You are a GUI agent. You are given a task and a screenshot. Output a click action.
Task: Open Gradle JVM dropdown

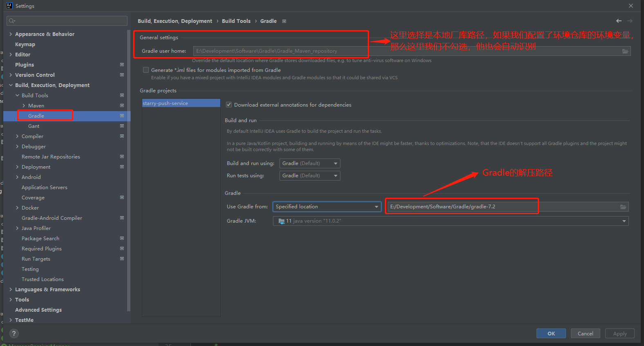pyautogui.click(x=451, y=221)
